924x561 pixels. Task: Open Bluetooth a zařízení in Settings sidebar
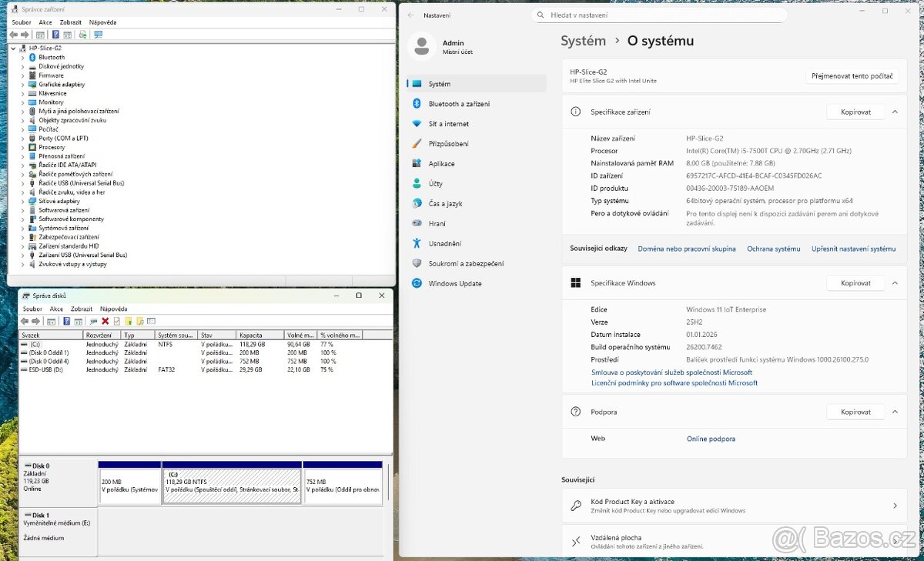[x=459, y=104]
